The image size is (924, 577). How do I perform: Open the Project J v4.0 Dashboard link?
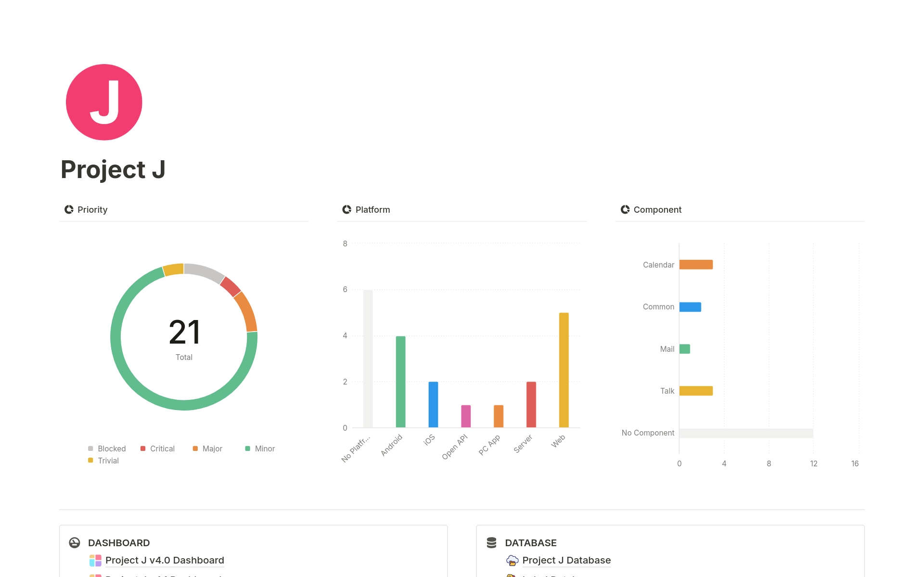pyautogui.click(x=165, y=560)
